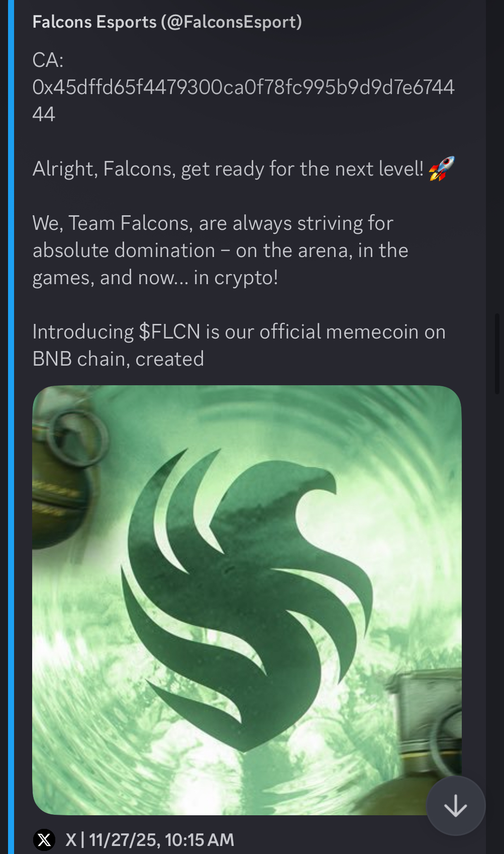Tap the 'We, Team Falcons, are always' line
This screenshot has width=504, height=854.
pyautogui.click(x=213, y=223)
